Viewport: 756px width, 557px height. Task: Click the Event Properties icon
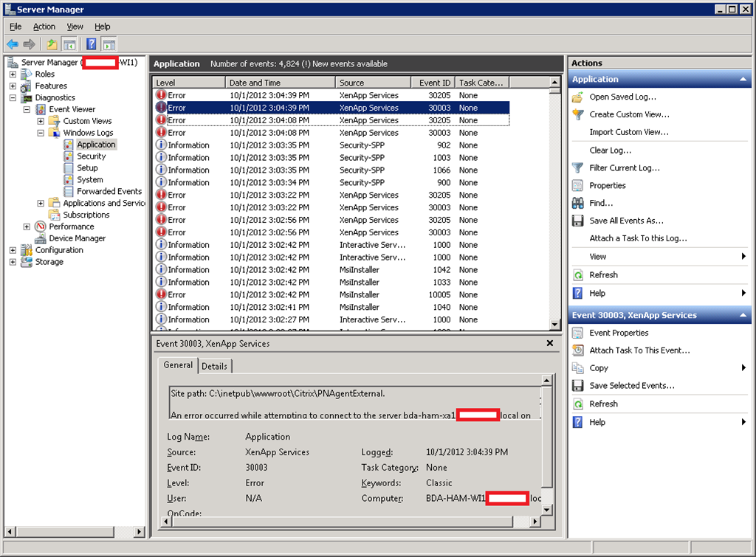578,333
